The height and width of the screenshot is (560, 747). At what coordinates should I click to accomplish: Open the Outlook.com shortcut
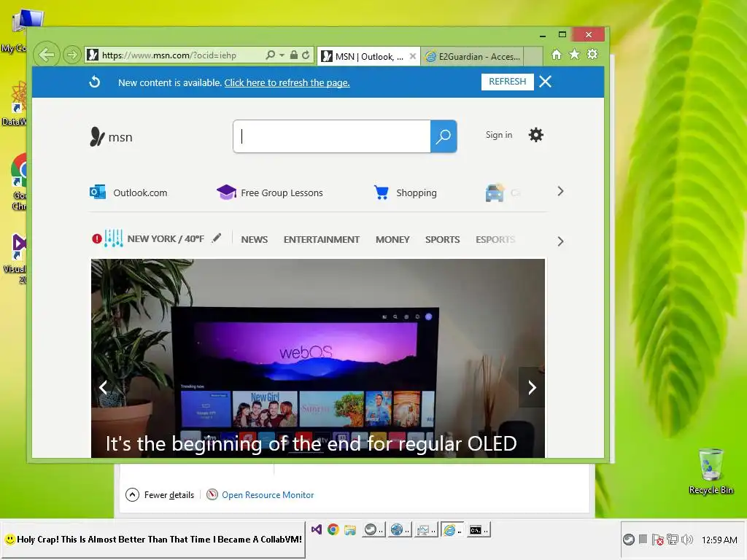[x=128, y=192]
